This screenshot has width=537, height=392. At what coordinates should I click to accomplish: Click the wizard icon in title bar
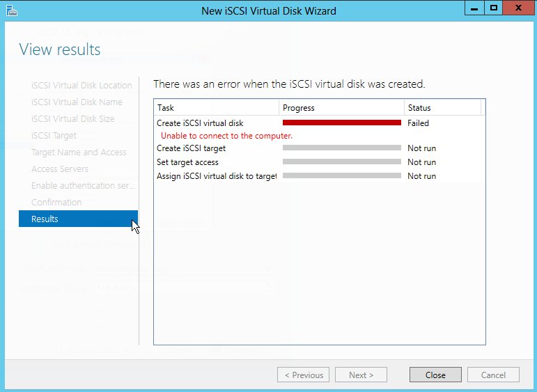[10, 10]
